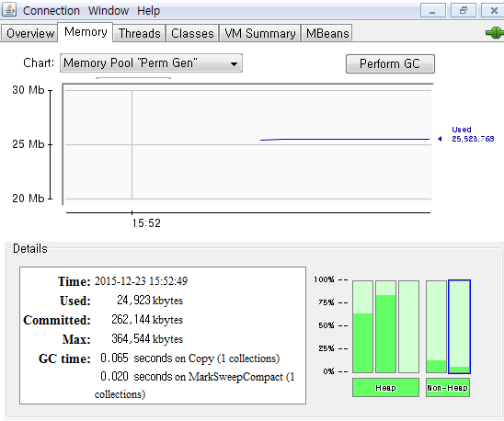The height and width of the screenshot is (421, 504).
Task: Click the green connection status plug icon
Action: 495,33
